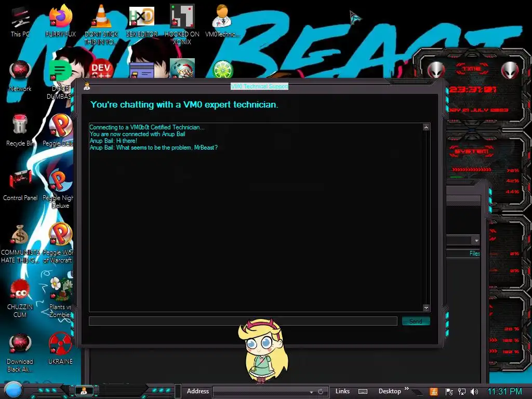Open the Dev C++ desktop icon
532x399 pixels.
(x=101, y=69)
